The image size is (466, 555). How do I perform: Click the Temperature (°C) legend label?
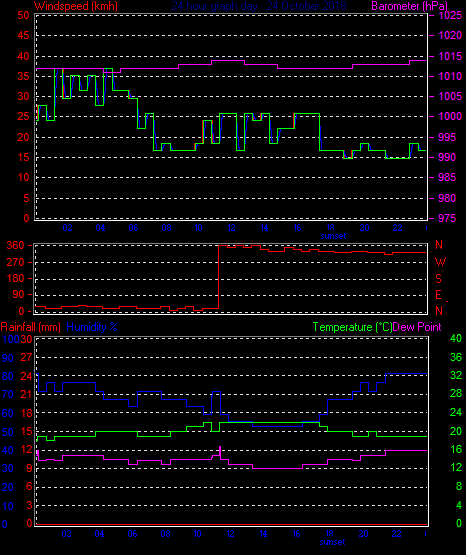pos(352,327)
